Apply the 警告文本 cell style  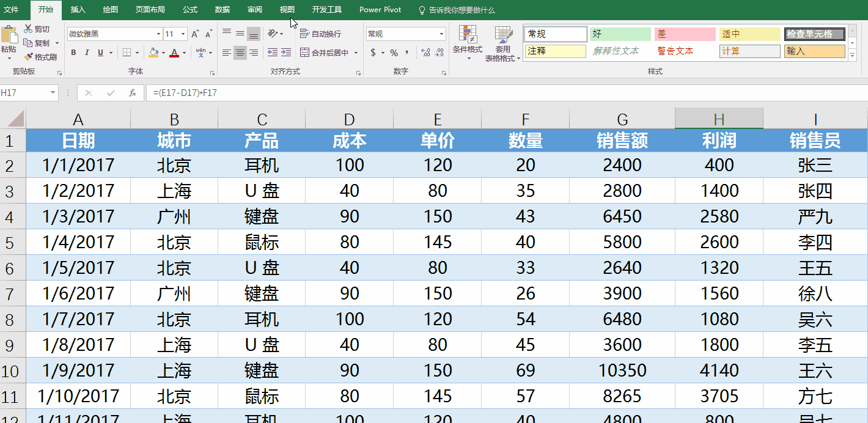point(675,51)
